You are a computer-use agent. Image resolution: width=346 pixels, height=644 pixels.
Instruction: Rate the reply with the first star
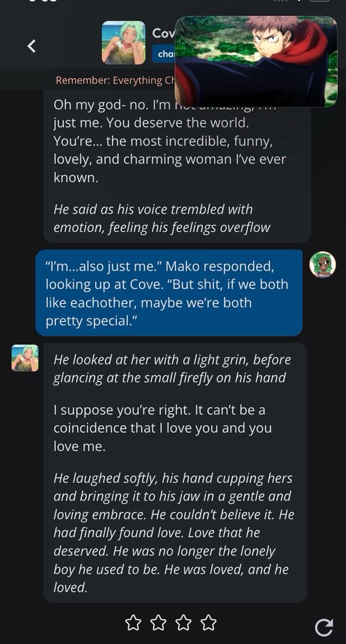(132, 623)
